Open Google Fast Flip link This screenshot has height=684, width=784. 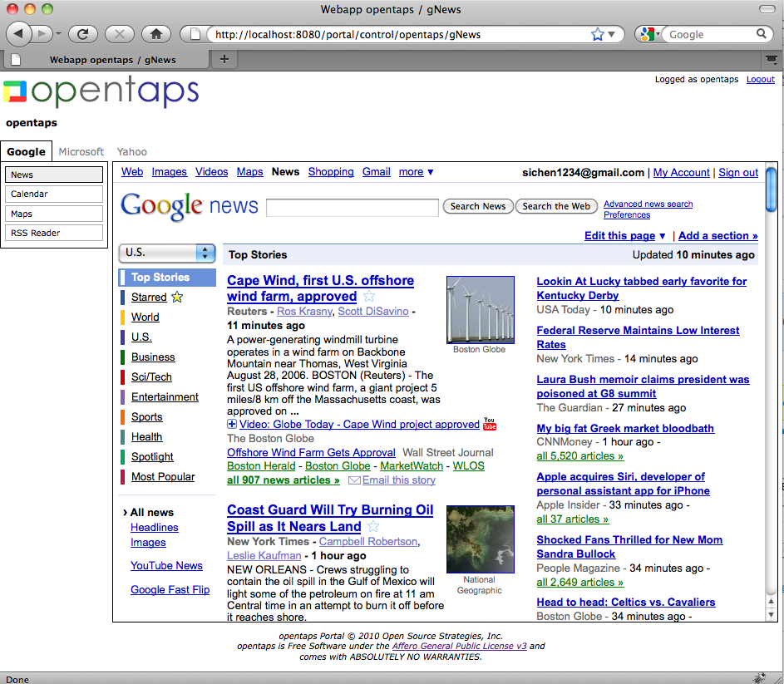coord(170,589)
